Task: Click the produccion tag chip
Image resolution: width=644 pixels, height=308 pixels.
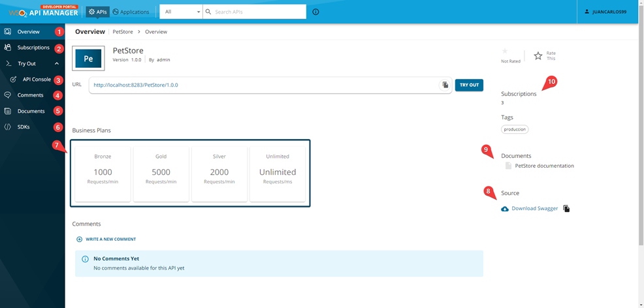Action: click(x=515, y=129)
